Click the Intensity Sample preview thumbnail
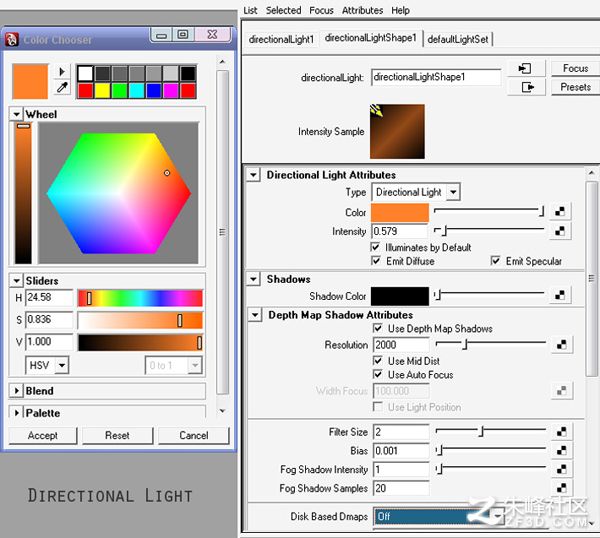The width and height of the screenshot is (600, 538). [x=397, y=131]
